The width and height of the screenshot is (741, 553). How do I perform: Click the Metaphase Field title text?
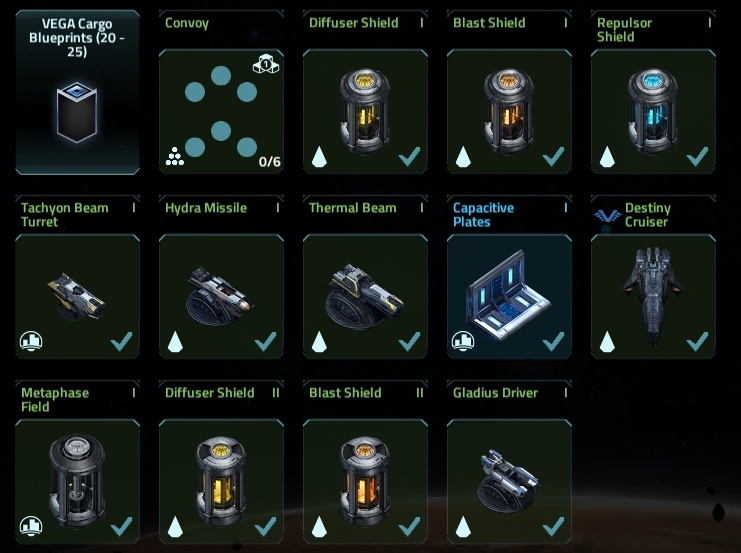point(55,399)
